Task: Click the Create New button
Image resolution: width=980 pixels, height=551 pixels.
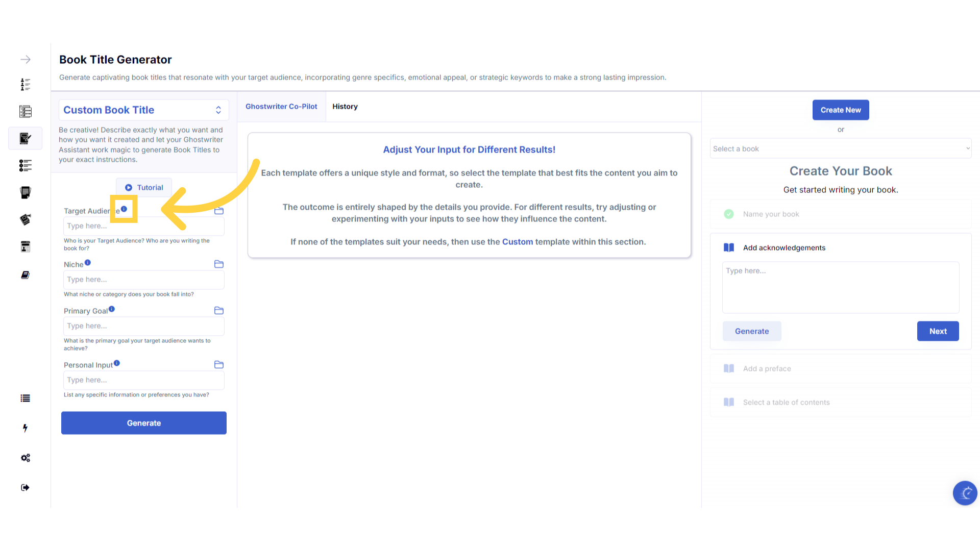Action: pyautogui.click(x=841, y=110)
